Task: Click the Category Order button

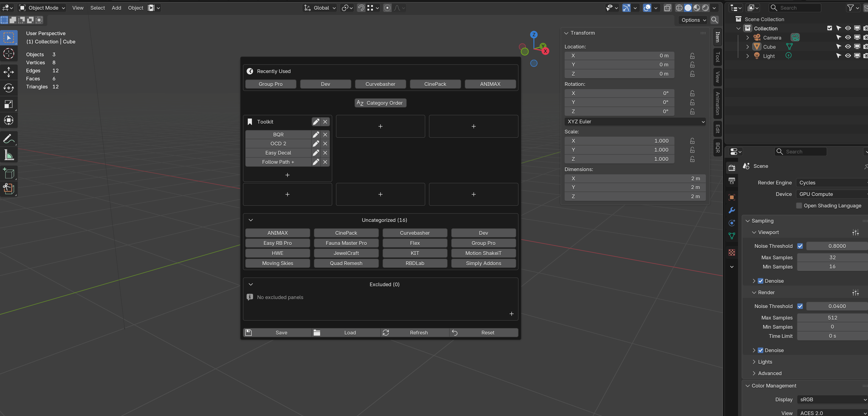Action: (380, 103)
